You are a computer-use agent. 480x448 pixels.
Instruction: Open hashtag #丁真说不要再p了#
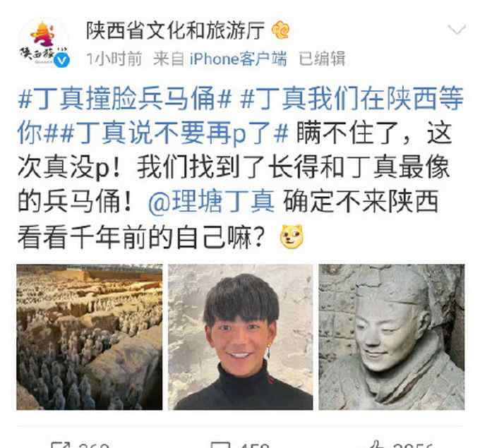coord(174,133)
